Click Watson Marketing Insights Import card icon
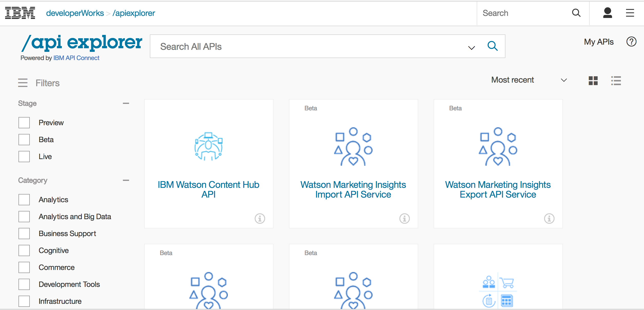 point(353,147)
